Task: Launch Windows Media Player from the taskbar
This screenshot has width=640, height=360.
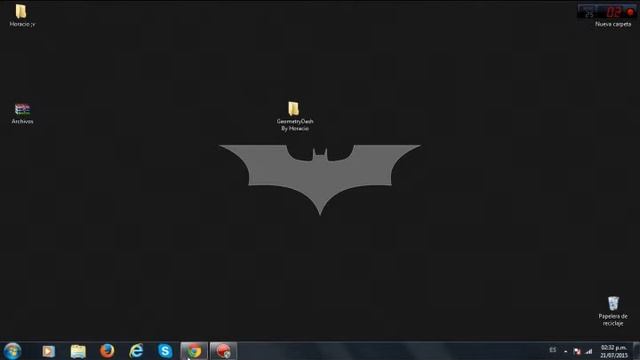Action: click(x=48, y=351)
